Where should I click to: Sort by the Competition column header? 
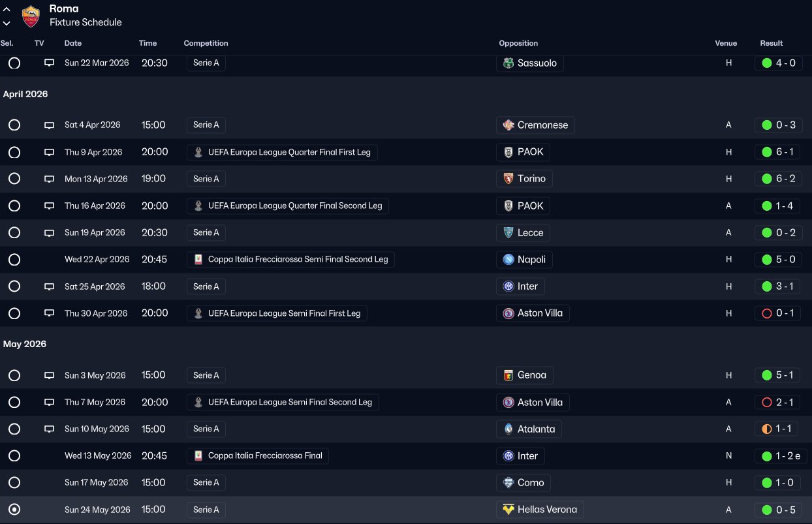coord(206,43)
